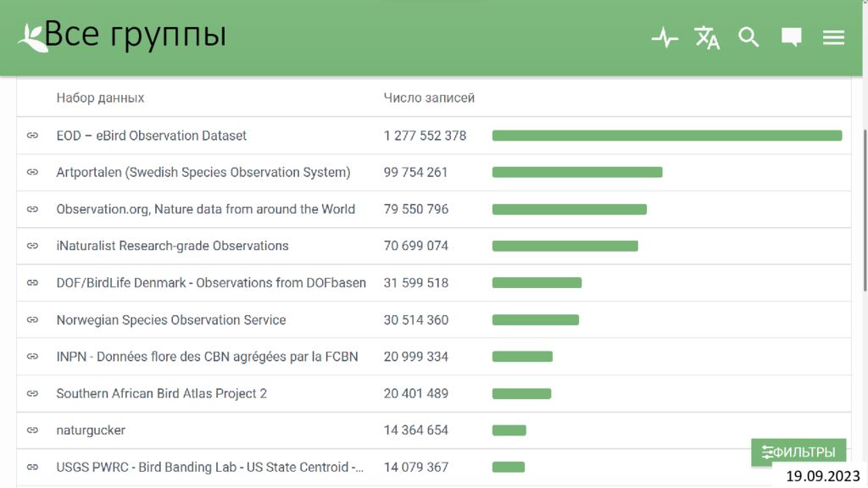Screen dimensions: 868x488
Task: Click the naturgucker record count bar
Action: click(x=509, y=430)
